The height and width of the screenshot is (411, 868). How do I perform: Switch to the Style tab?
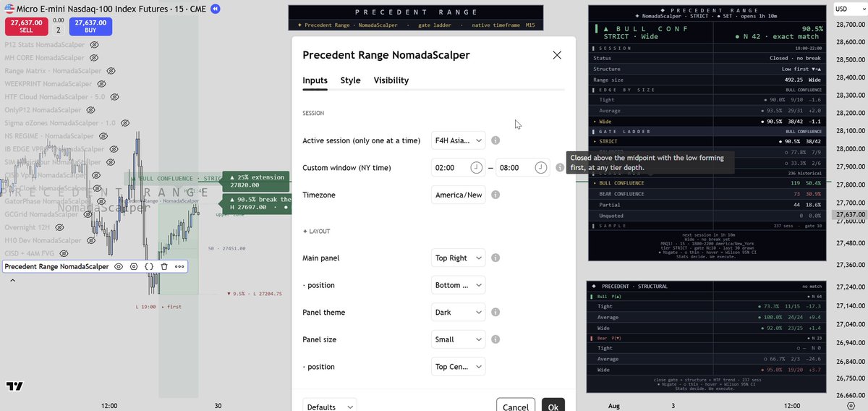coord(351,80)
